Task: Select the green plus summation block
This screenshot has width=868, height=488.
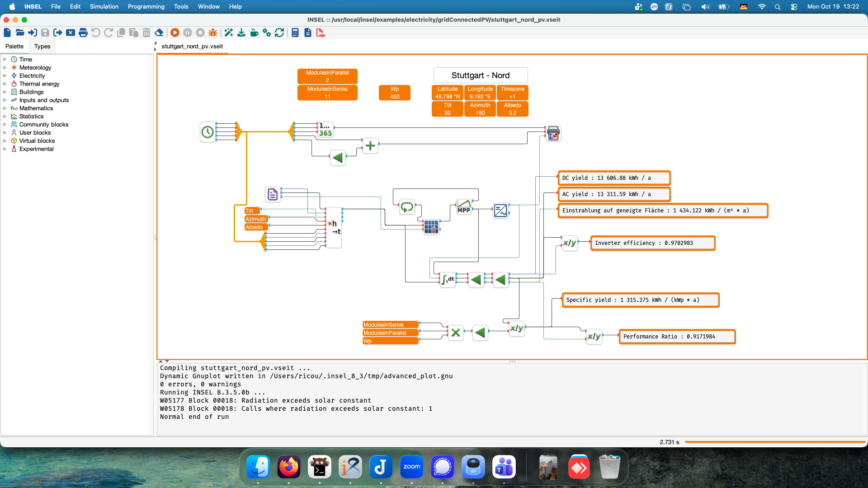Action: [370, 145]
